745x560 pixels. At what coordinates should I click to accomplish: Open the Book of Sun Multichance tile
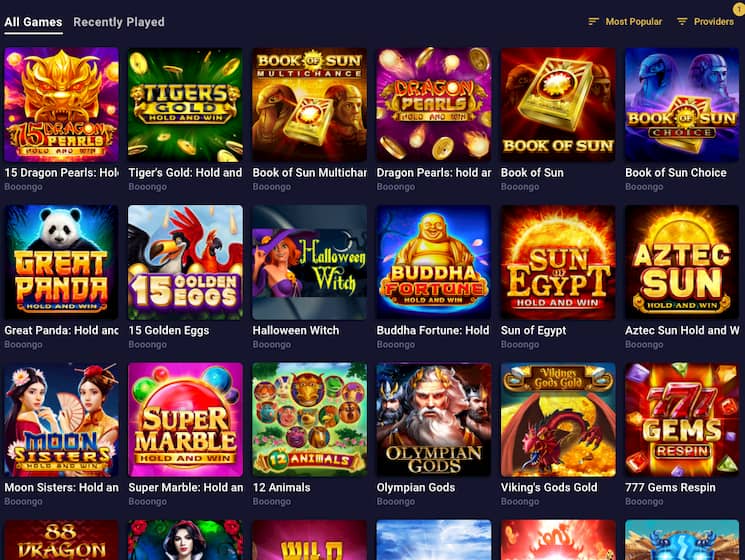[309, 104]
